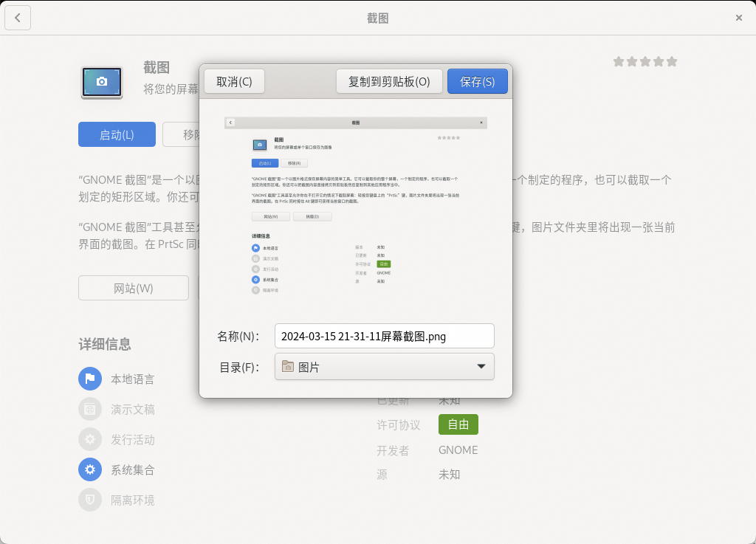Screen dimensions: 756x544
Task: Close the window with the X button
Action: [x=738, y=18]
